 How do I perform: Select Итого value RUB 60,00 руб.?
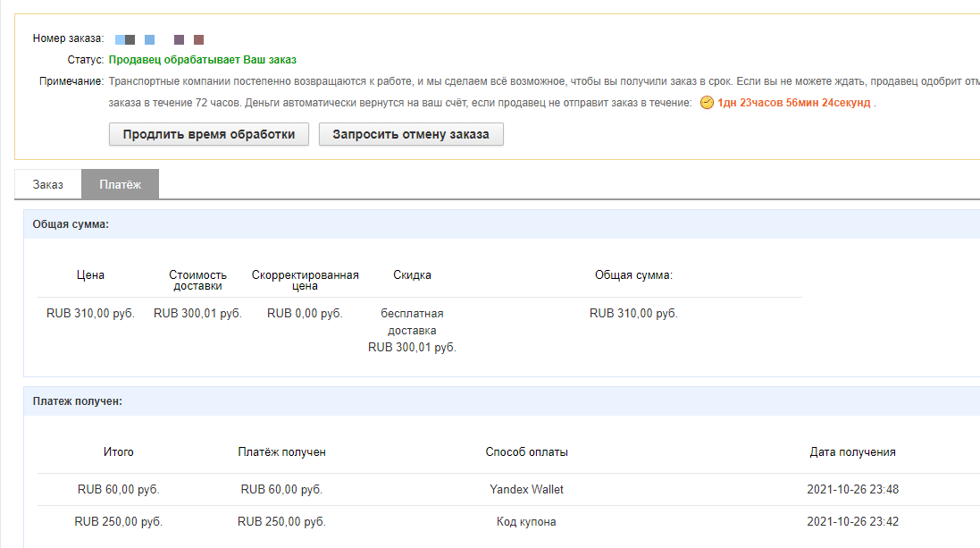(119, 489)
